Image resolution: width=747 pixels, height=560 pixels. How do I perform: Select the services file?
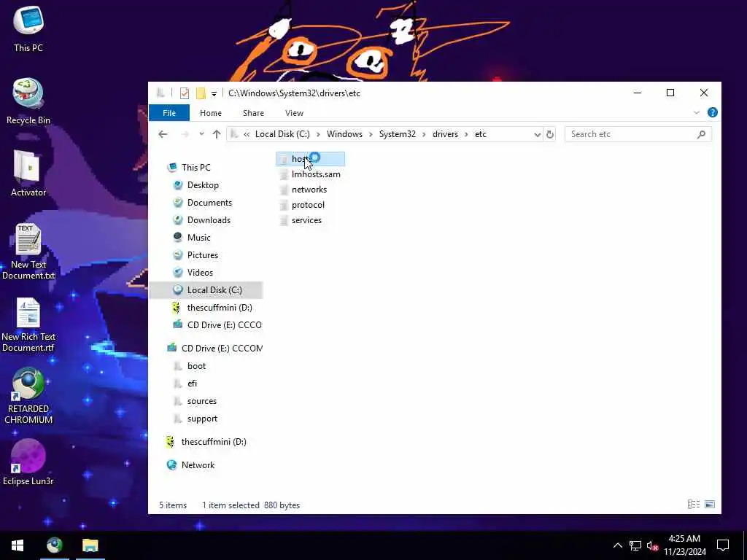[x=301, y=220]
